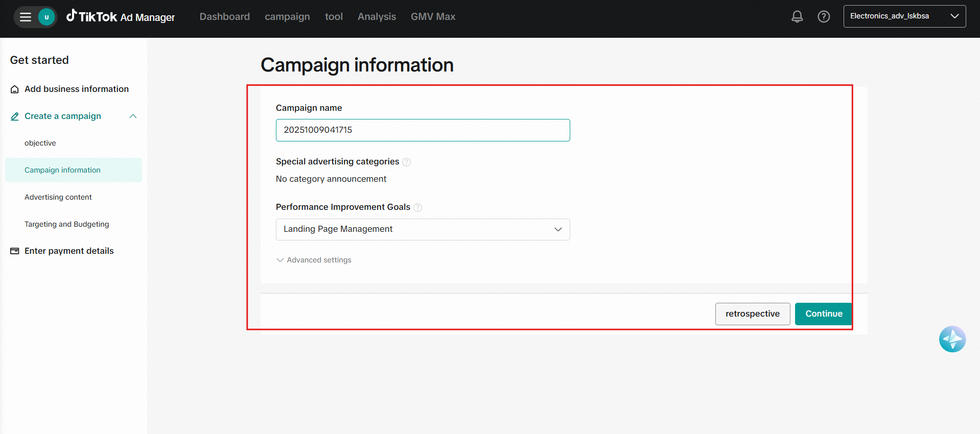Viewport: 980px width, 434px height.
Task: Click the floating AI assistant star icon
Action: [952, 339]
